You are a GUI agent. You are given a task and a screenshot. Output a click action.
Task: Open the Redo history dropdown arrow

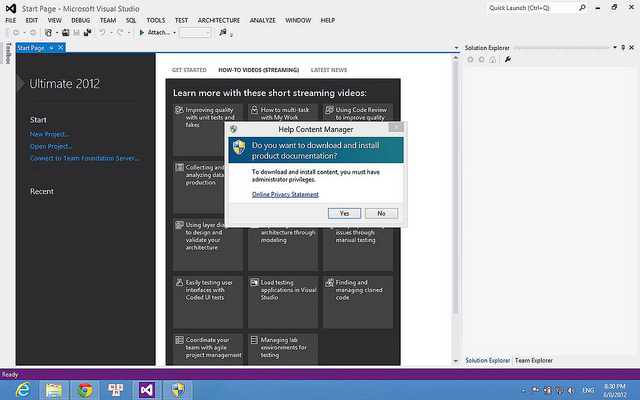click(x=129, y=33)
